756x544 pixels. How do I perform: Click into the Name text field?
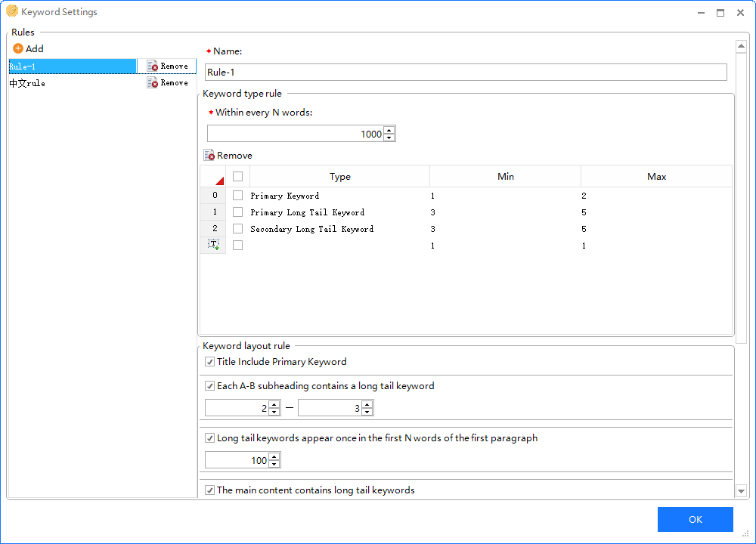pos(465,73)
